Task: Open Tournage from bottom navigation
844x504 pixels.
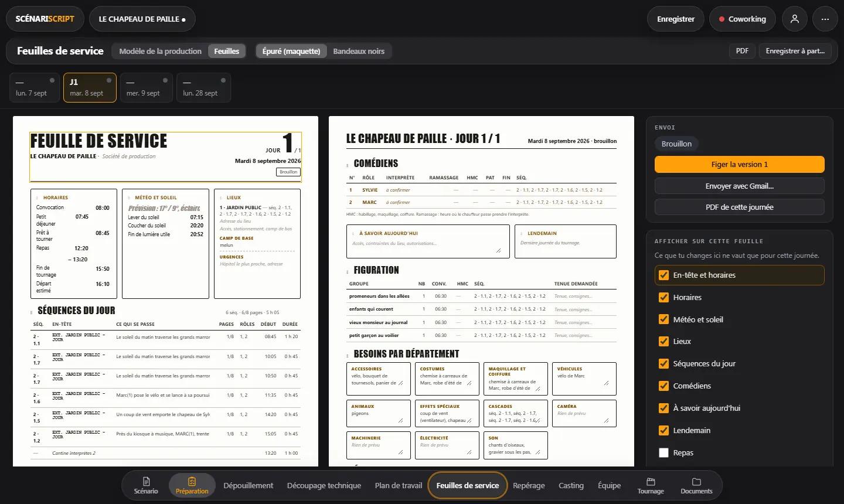Action: click(x=651, y=485)
